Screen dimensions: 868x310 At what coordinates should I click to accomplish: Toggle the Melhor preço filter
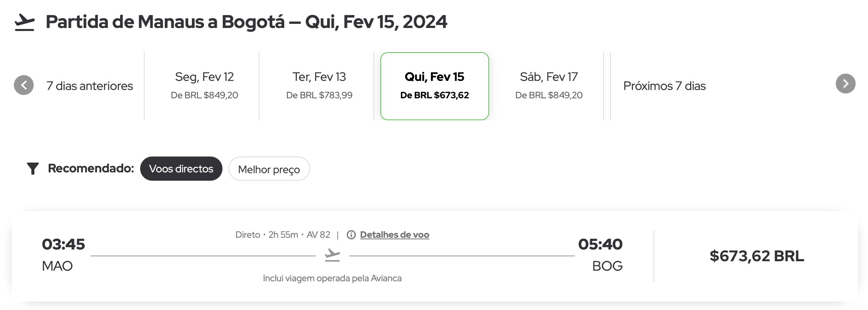[x=269, y=169]
